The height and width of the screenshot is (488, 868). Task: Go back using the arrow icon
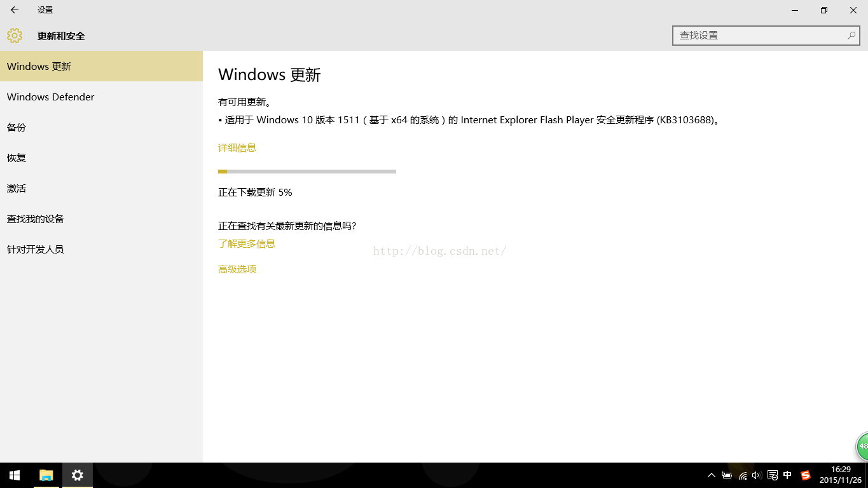15,10
